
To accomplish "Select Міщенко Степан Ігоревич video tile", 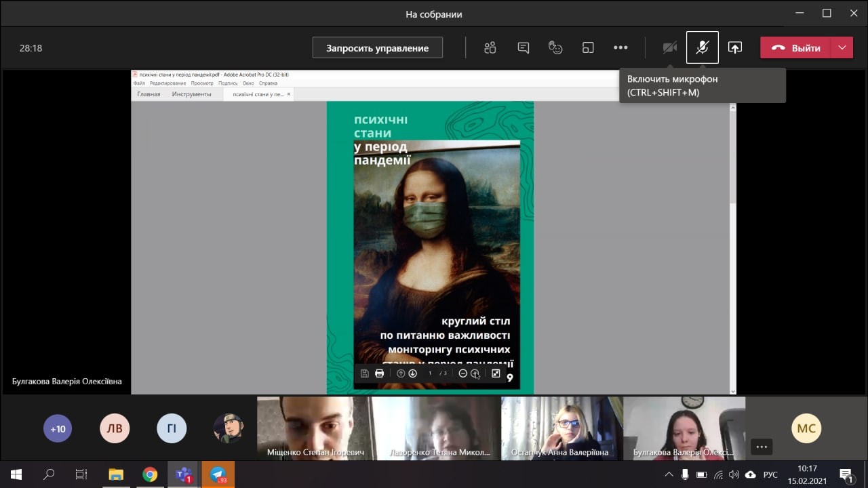I will tap(314, 428).
